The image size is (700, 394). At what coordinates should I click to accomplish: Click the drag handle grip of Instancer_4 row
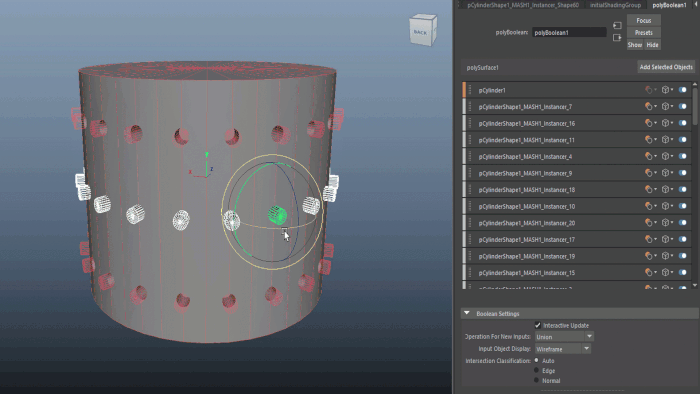point(470,156)
